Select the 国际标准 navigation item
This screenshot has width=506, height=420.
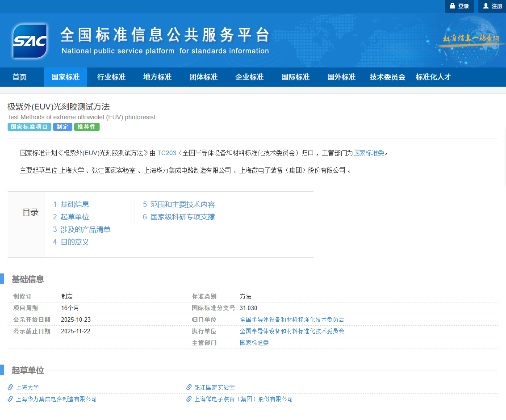[x=295, y=77]
